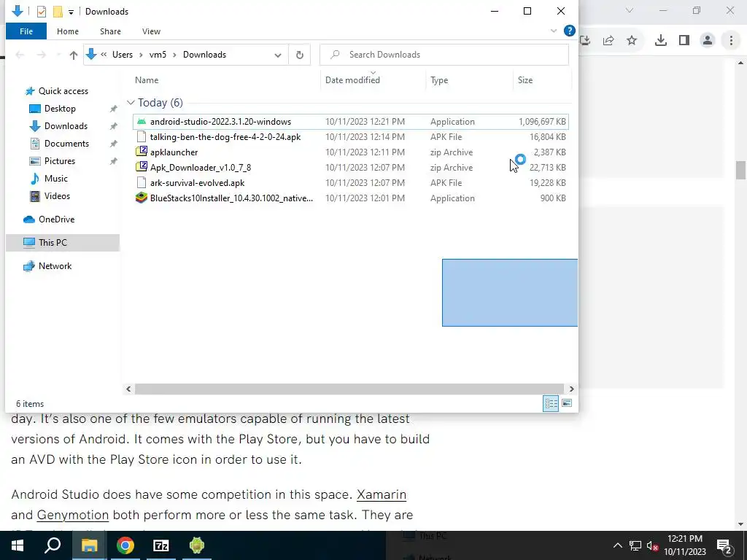Image resolution: width=747 pixels, height=560 pixels.
Task: Open Desktop in the navigation pane
Action: (x=60, y=109)
